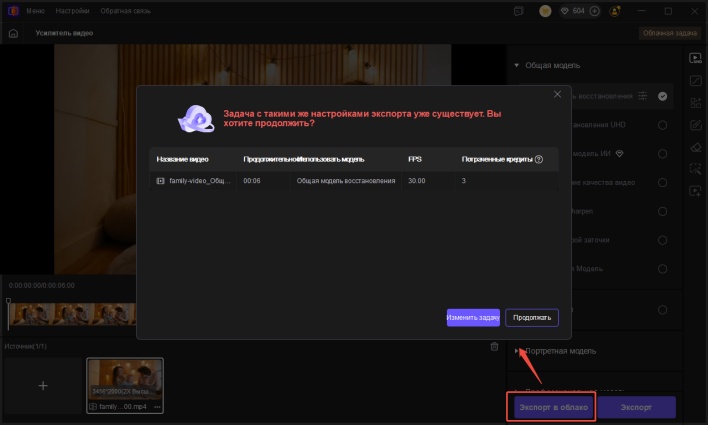
Task: Select the ИИ model radio button
Action: click(662, 154)
